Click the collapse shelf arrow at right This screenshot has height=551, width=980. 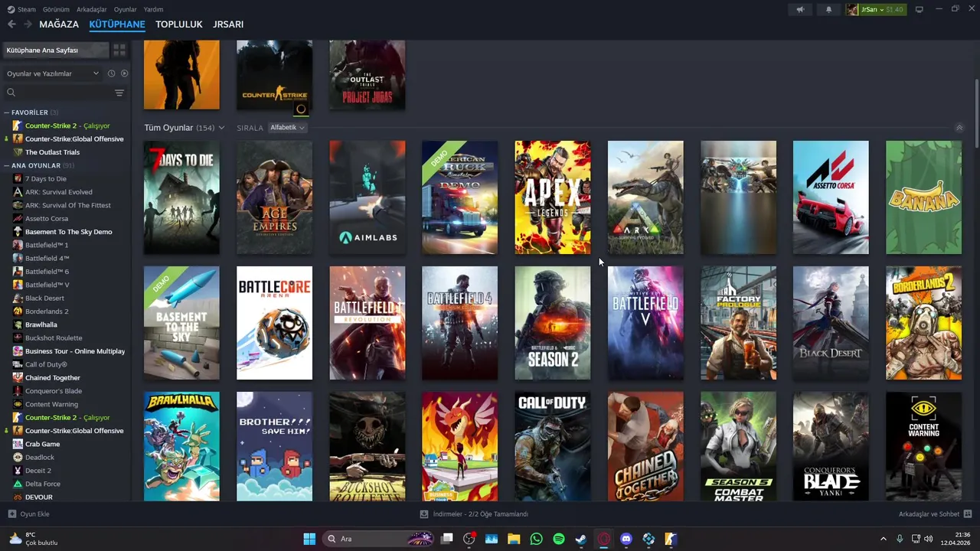959,128
